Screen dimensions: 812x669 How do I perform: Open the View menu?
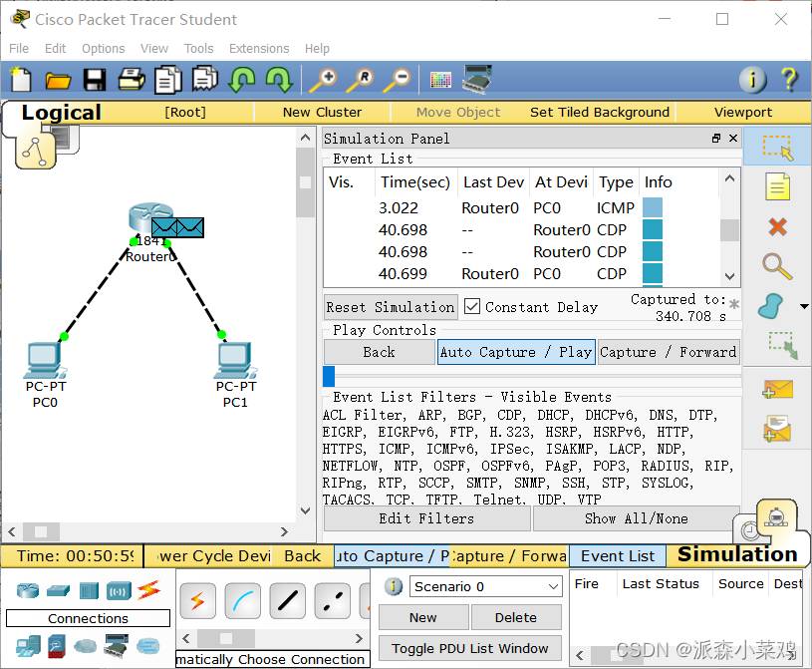point(154,48)
